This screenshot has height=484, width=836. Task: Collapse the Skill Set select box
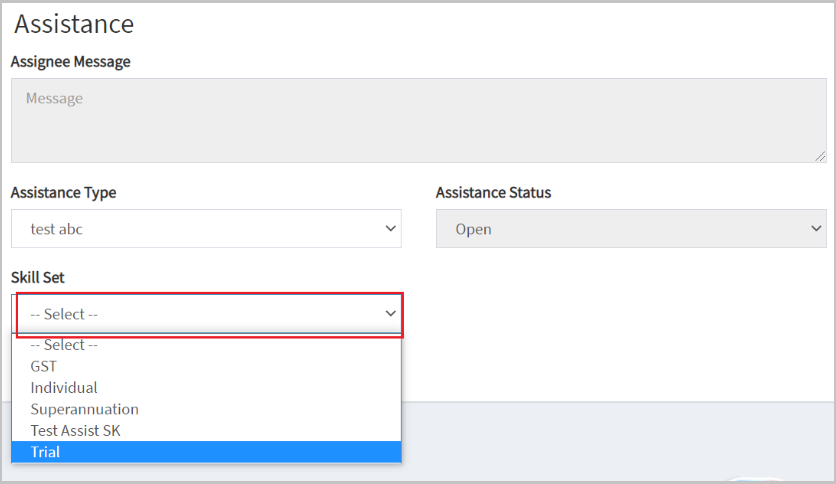tap(206, 314)
